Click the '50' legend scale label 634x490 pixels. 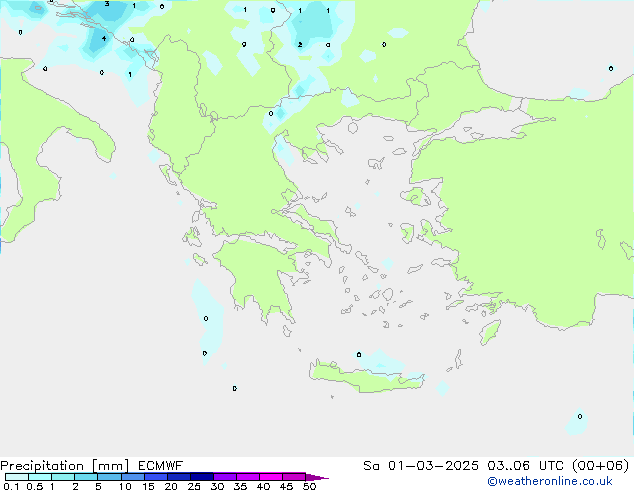[x=309, y=486]
